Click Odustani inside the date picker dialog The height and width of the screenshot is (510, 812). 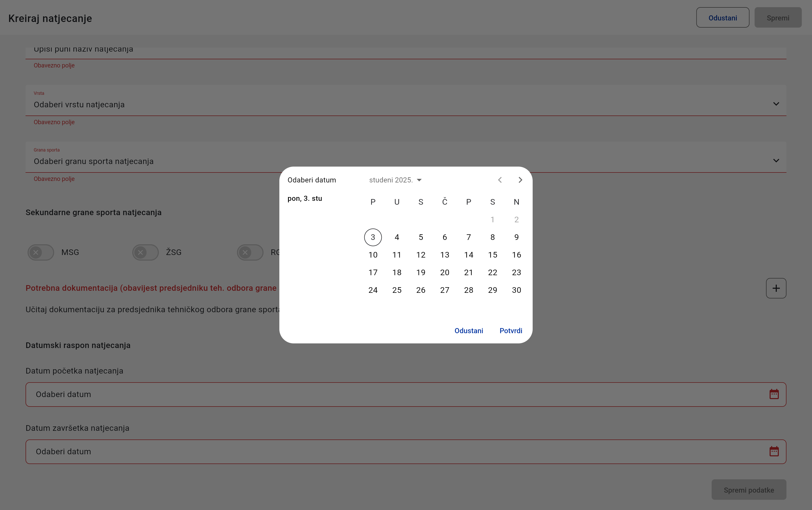coord(469,331)
